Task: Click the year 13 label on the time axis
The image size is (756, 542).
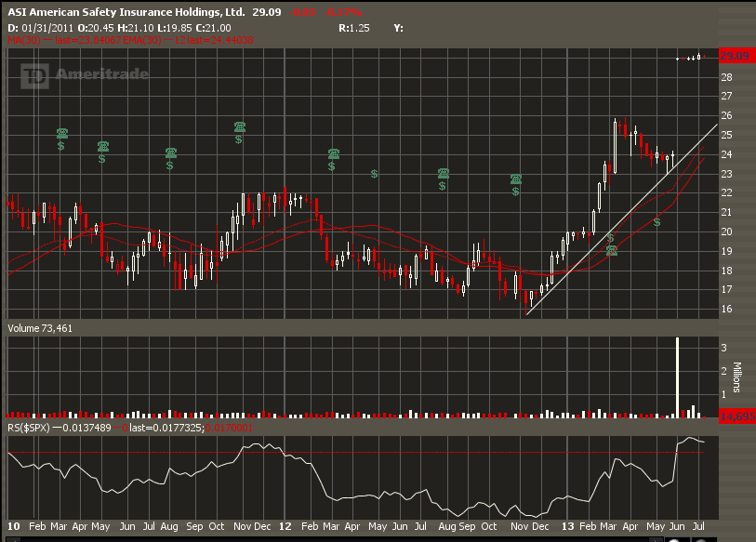Action: pyautogui.click(x=565, y=526)
